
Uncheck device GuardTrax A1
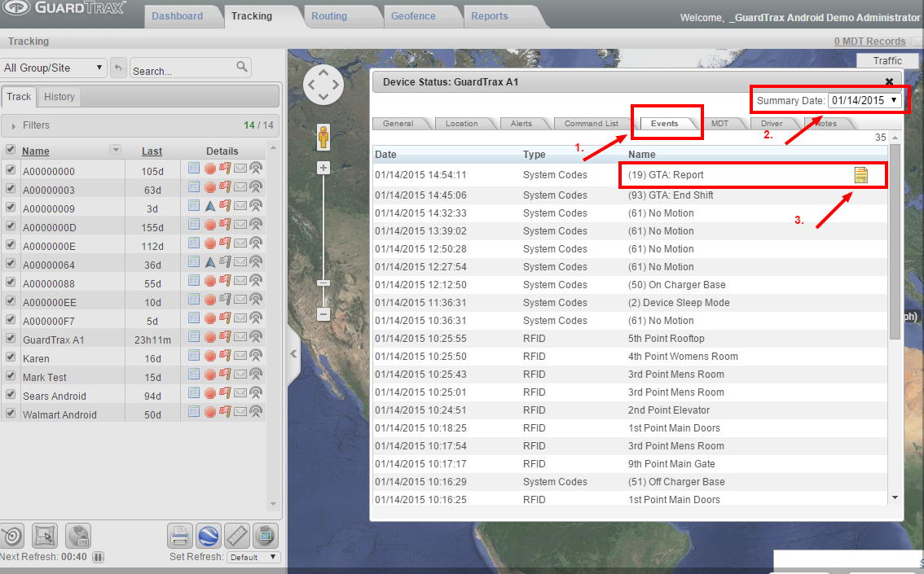point(10,339)
